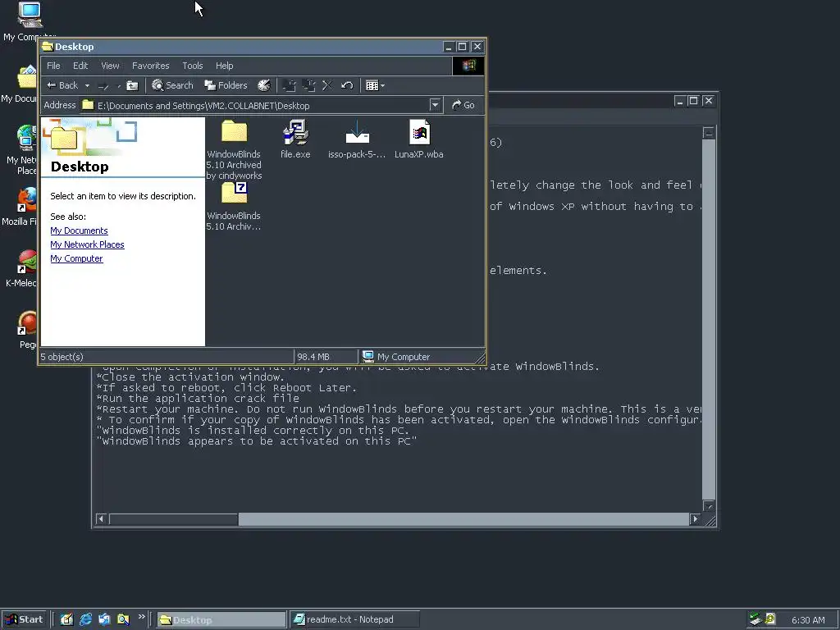
Task: Expand the Address bar dropdown
Action: tap(435, 105)
